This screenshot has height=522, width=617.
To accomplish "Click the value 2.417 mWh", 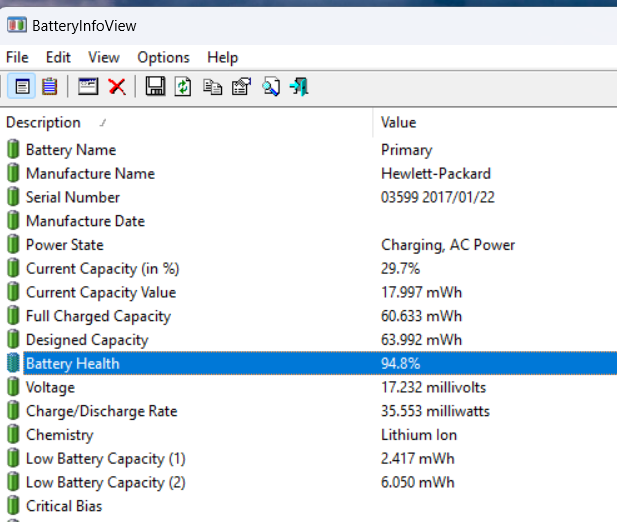I will coord(417,459).
